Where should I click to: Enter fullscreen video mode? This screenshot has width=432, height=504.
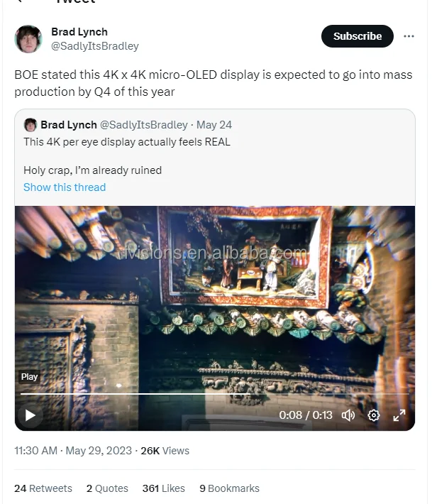point(399,415)
